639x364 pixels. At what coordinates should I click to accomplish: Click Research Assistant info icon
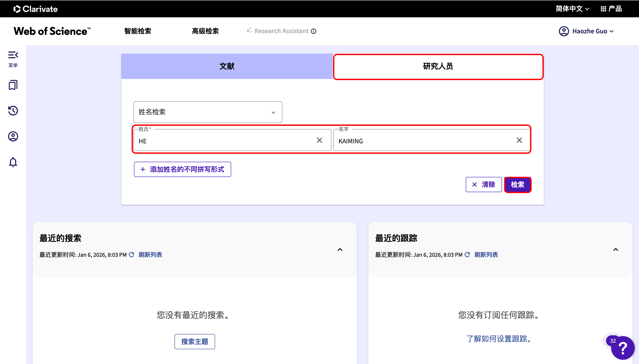point(314,31)
